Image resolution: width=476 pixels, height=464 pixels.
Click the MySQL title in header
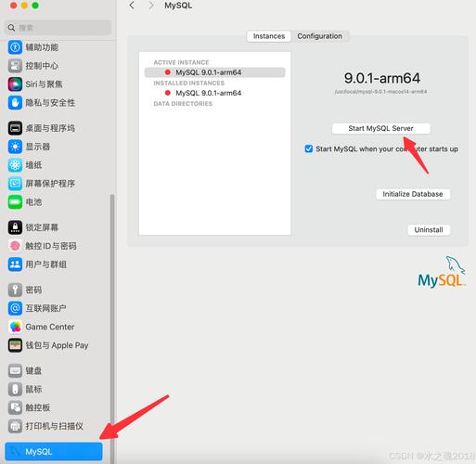point(178,6)
